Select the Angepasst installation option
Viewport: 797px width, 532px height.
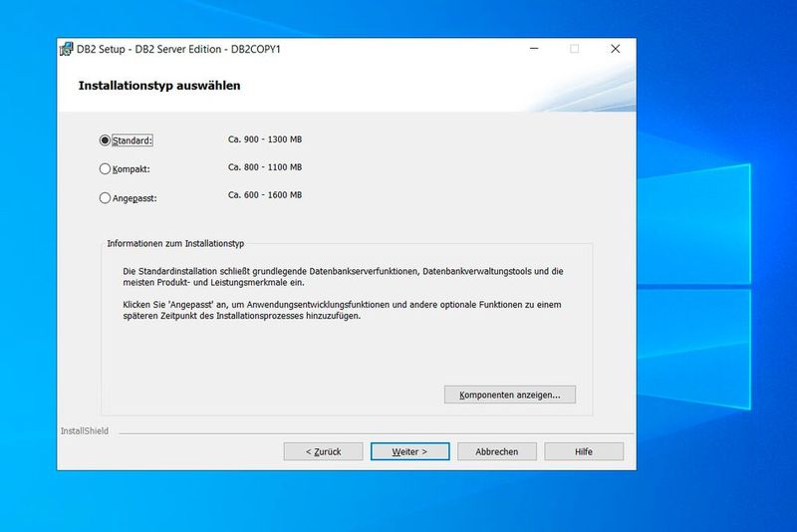click(105, 197)
